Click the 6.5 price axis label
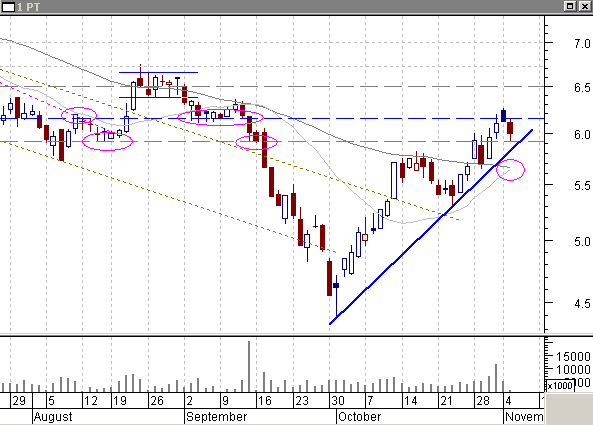Screen dimensions: 593x425 582,88
